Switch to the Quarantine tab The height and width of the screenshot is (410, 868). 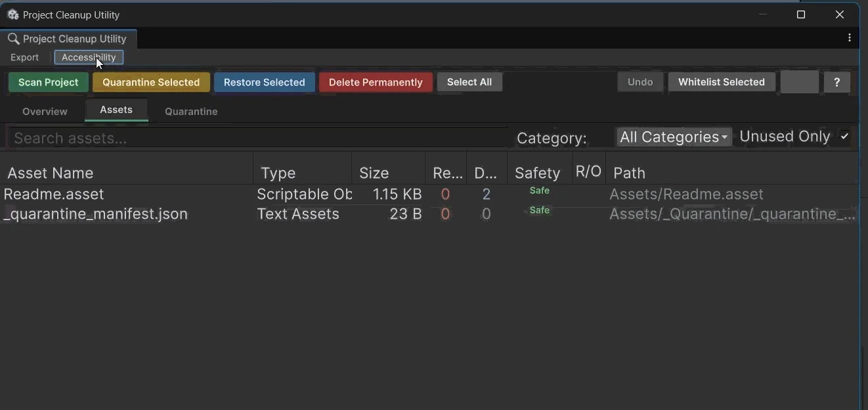(x=191, y=111)
